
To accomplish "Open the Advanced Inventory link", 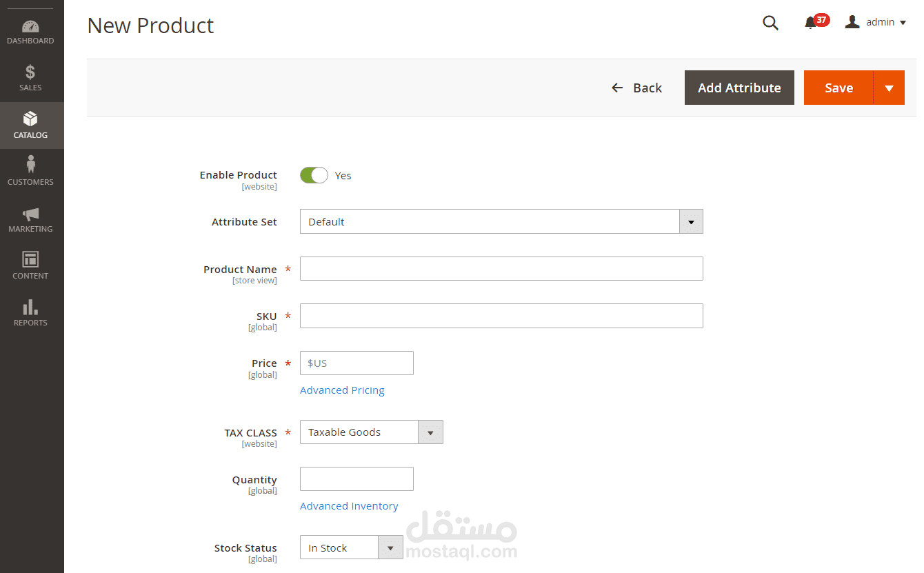I will coord(349,506).
